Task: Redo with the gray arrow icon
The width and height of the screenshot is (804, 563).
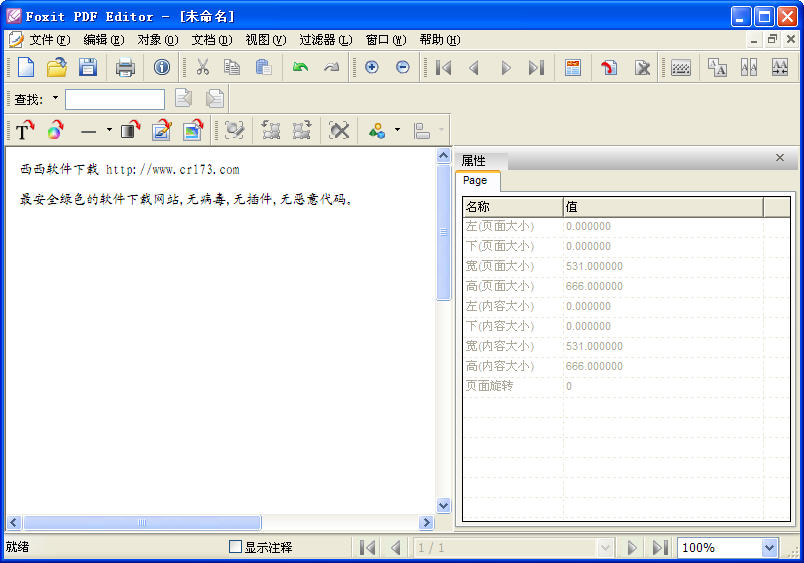Action: (x=331, y=67)
